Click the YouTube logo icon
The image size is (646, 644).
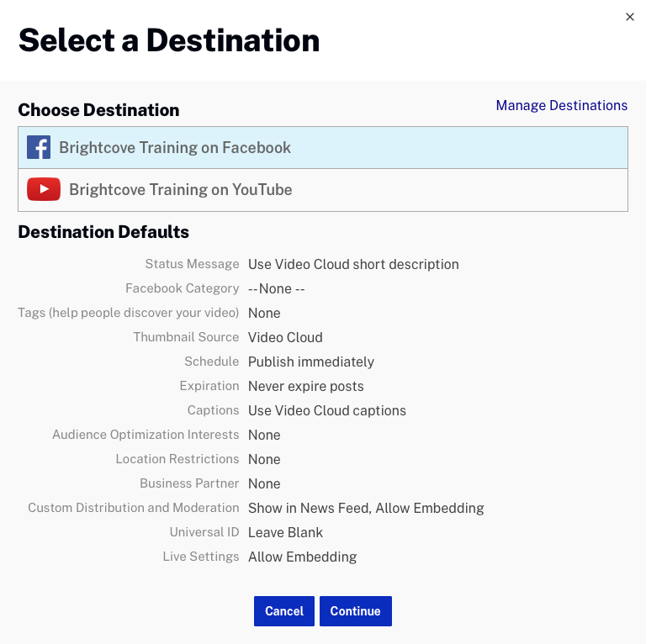coord(44,190)
